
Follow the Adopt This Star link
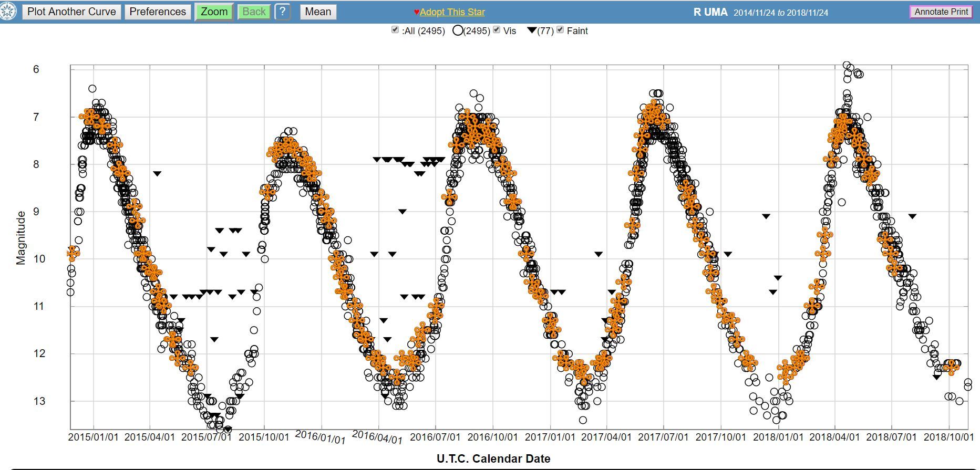point(452,12)
